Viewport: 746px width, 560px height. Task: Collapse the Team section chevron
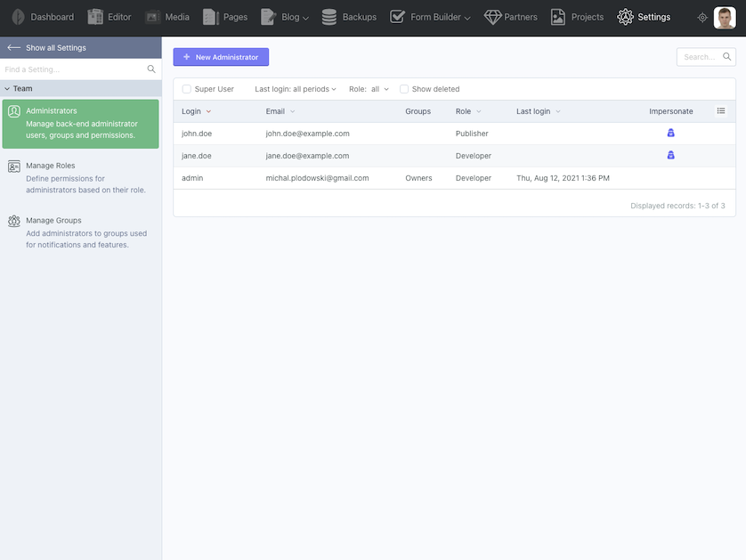pos(7,88)
